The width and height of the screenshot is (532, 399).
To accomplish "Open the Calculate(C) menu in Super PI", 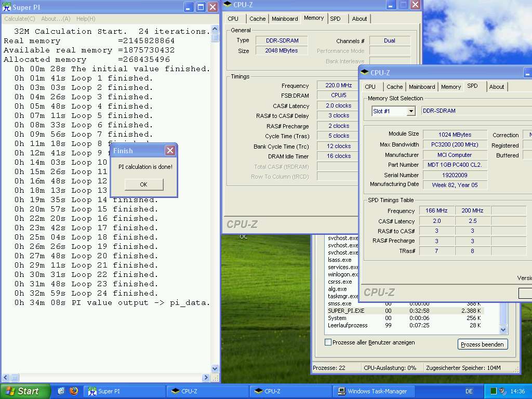I will pyautogui.click(x=20, y=19).
